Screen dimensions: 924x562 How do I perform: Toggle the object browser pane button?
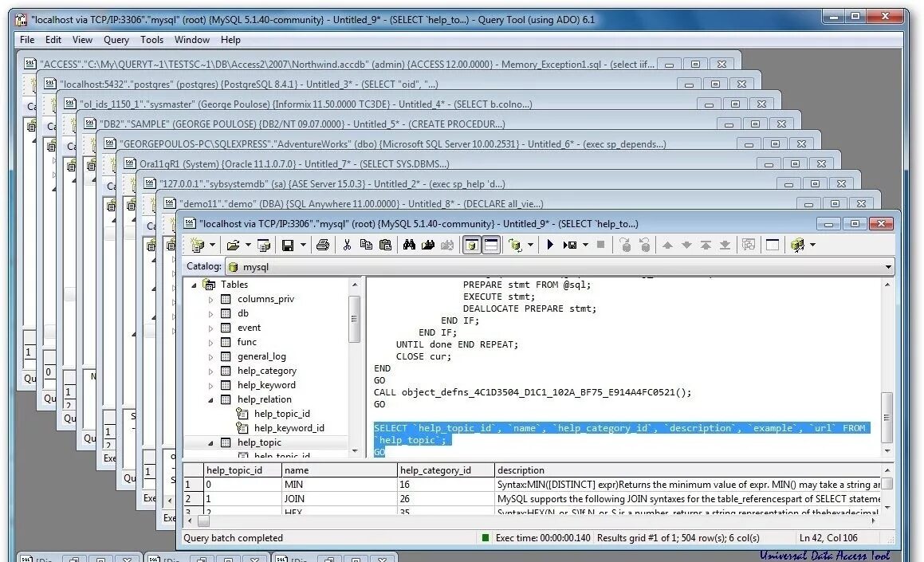[x=471, y=245]
